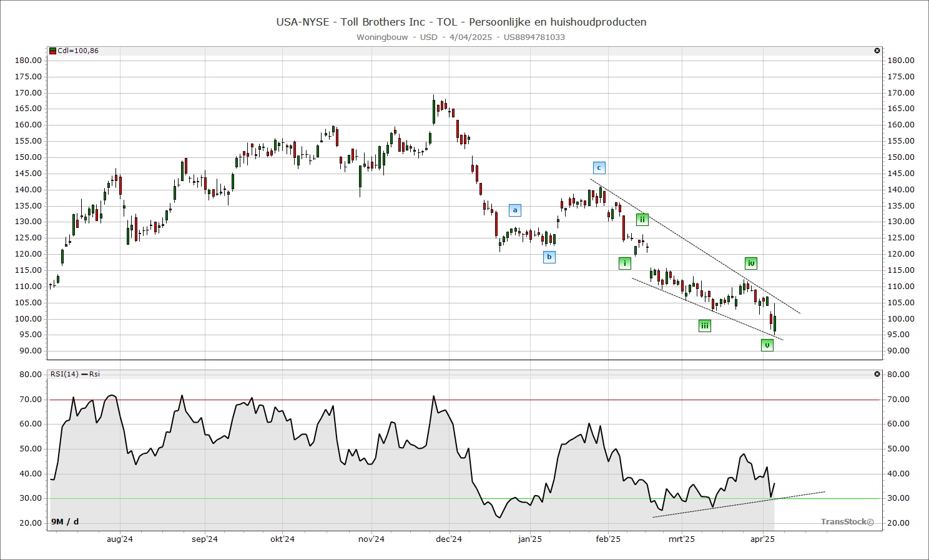Click 'dec'24' on the time axis

[448, 539]
